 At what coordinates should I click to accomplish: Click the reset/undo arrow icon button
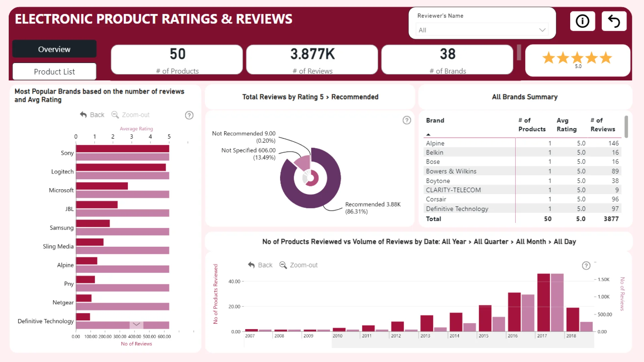tap(614, 21)
